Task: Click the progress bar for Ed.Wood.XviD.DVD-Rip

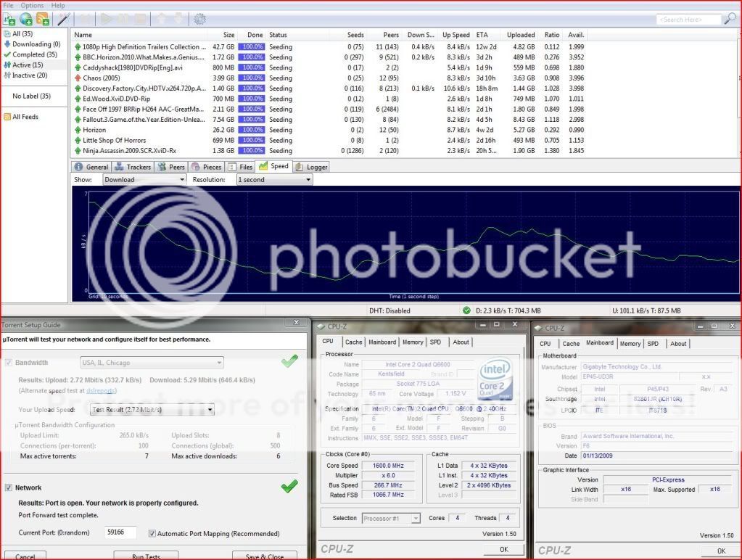Action: [251, 99]
